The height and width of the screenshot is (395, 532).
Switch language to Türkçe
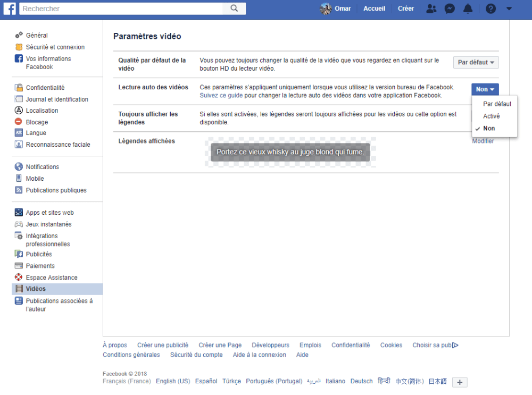pyautogui.click(x=231, y=381)
